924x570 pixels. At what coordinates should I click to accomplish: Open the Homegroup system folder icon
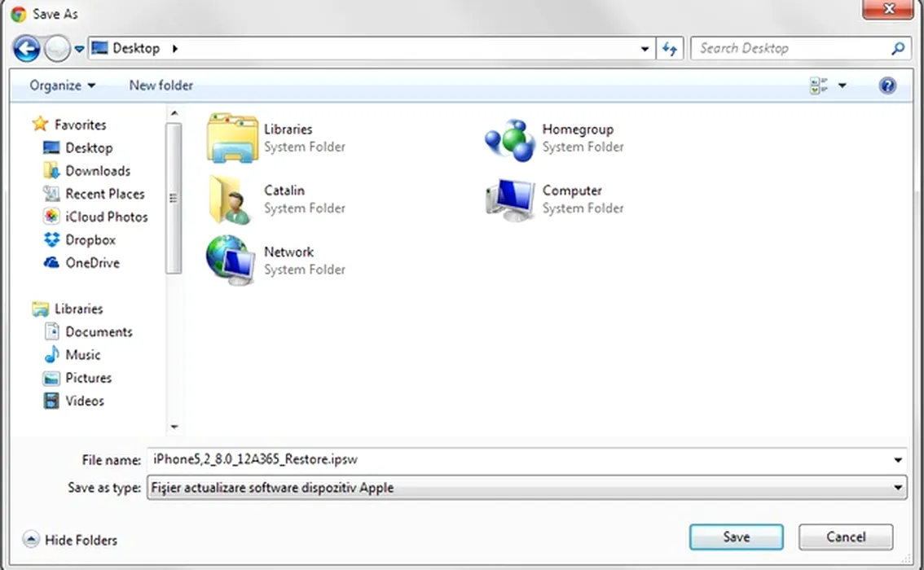[x=509, y=138]
